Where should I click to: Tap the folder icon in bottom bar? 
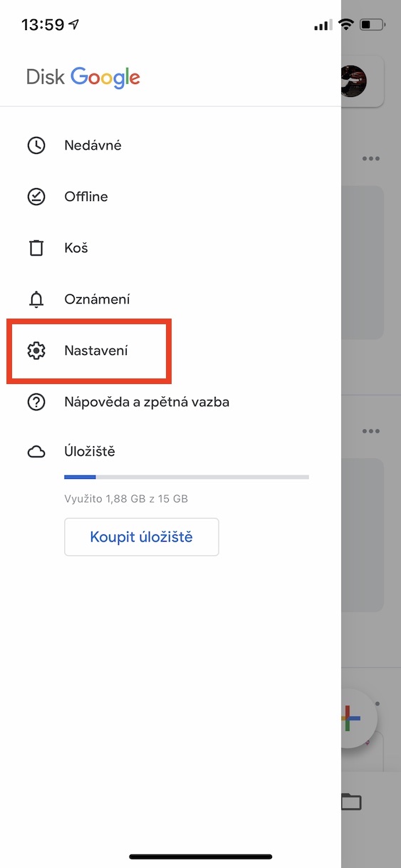point(351,801)
